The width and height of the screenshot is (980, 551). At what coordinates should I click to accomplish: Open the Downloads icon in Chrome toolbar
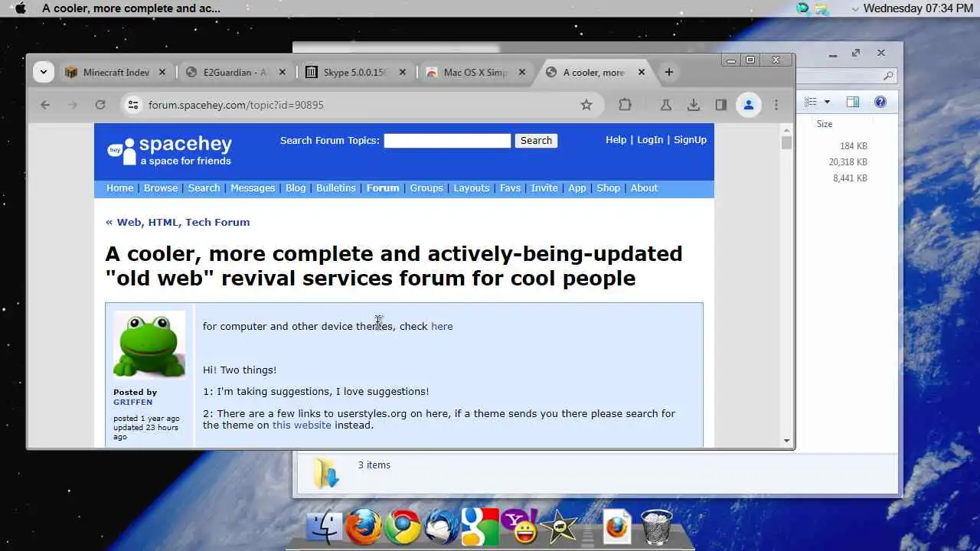[x=694, y=105]
